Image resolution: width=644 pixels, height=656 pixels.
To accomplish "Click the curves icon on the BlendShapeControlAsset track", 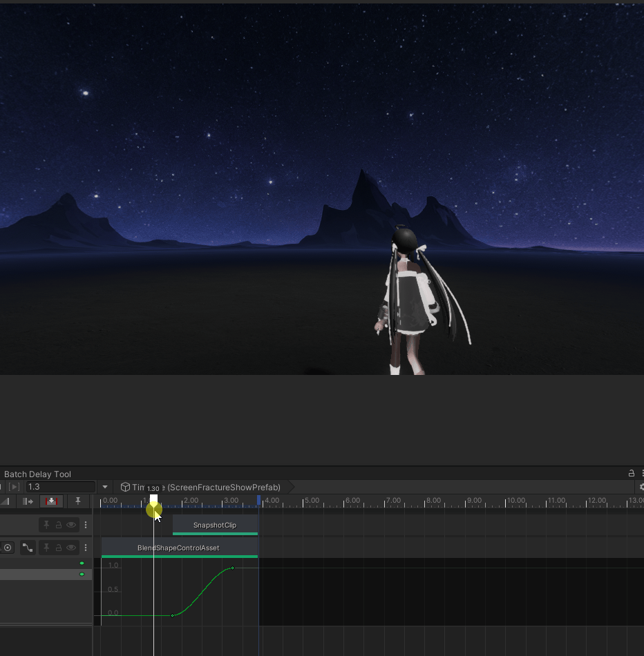I will [28, 547].
